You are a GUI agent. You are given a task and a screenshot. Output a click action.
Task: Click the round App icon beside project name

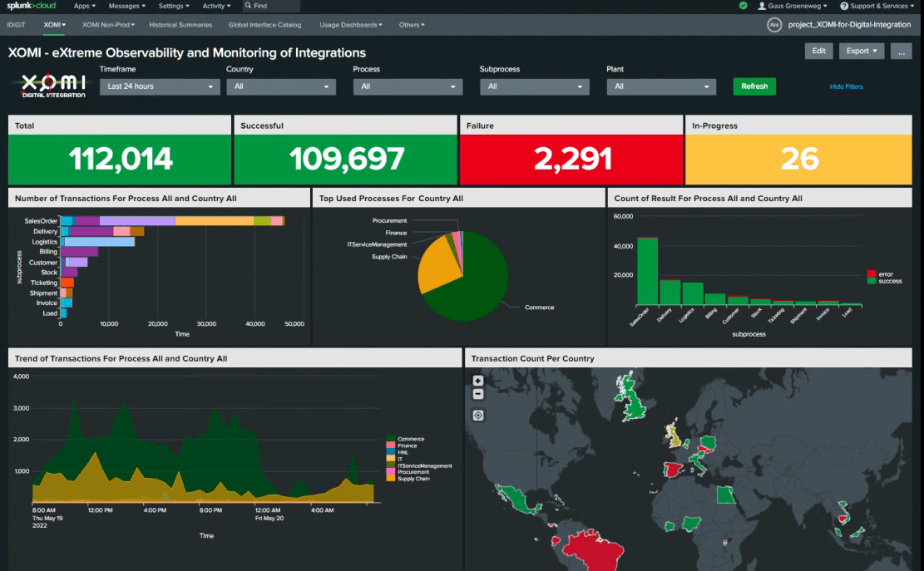click(x=774, y=25)
